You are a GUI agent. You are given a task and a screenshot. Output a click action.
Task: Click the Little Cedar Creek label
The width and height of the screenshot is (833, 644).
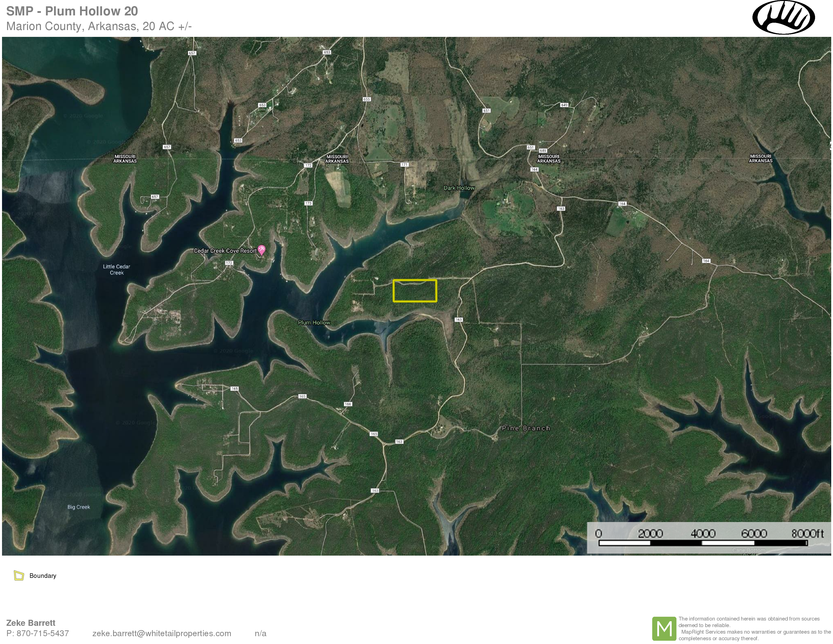click(x=116, y=269)
